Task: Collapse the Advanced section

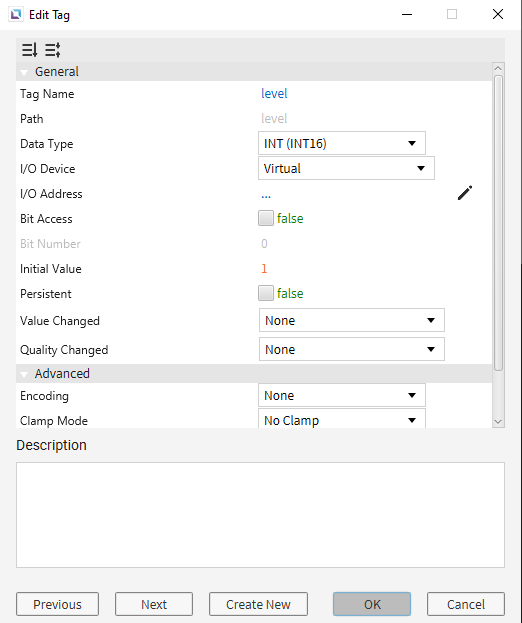Action: pos(24,374)
